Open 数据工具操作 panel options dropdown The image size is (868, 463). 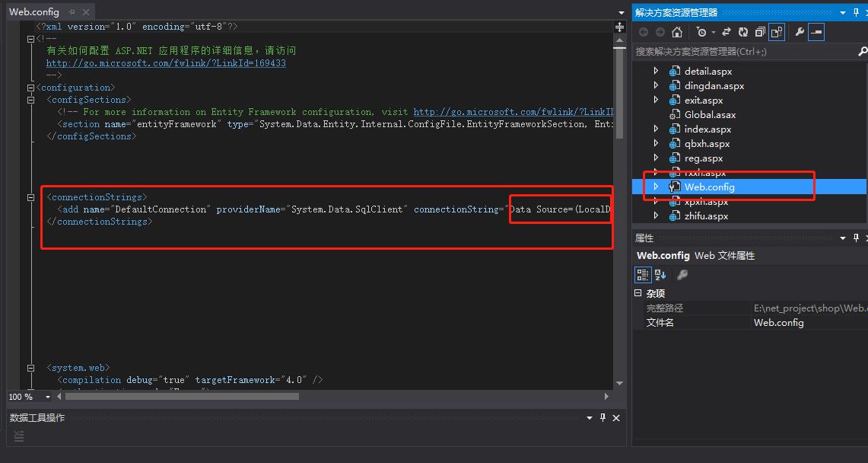590,418
